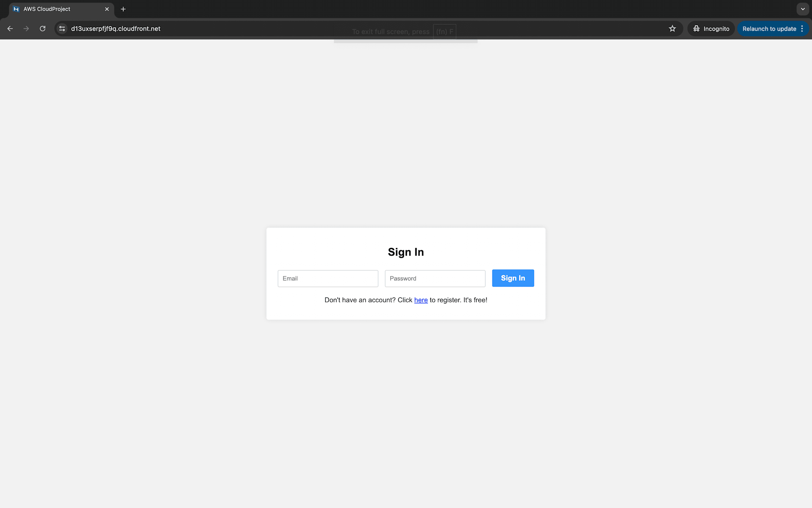Click the browser back navigation icon

(10, 29)
